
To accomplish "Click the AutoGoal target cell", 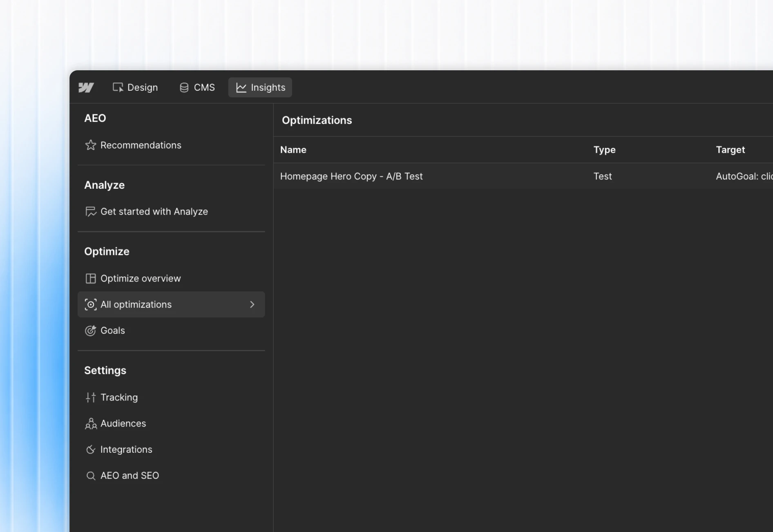I will pyautogui.click(x=744, y=176).
